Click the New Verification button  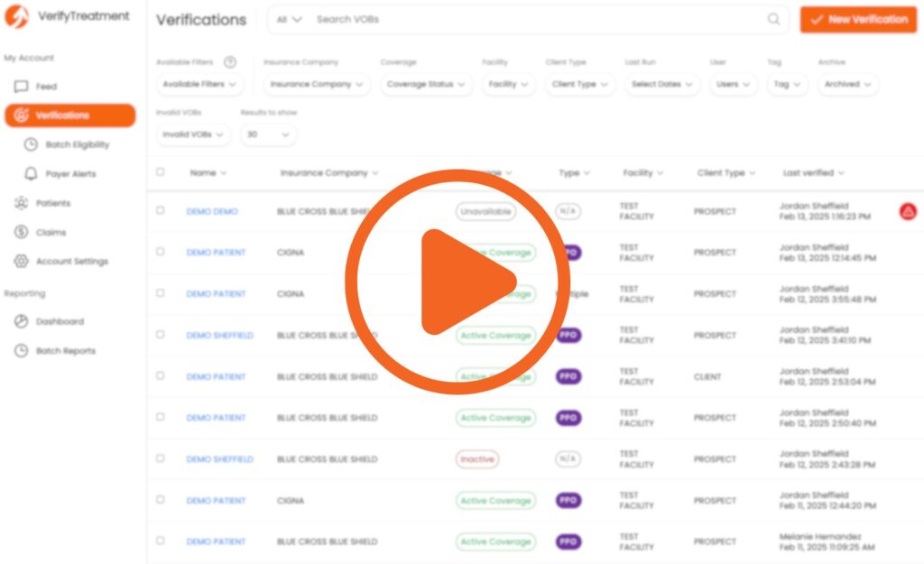click(858, 19)
